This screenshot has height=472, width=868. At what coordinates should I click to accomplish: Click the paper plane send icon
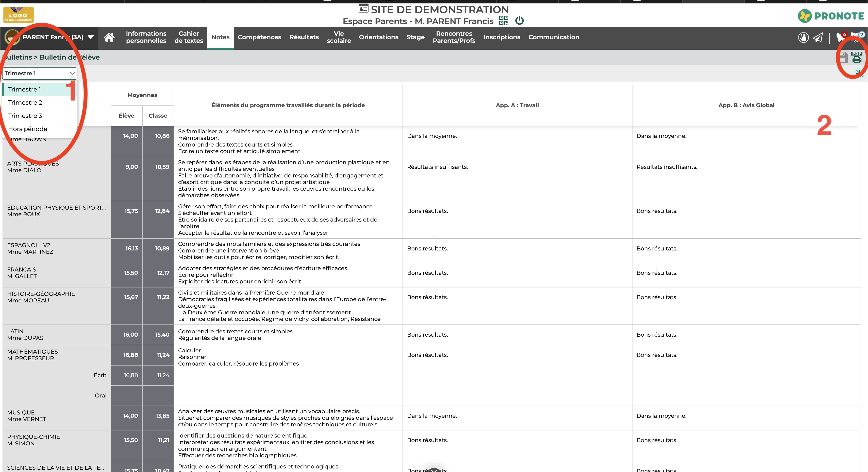(x=818, y=37)
